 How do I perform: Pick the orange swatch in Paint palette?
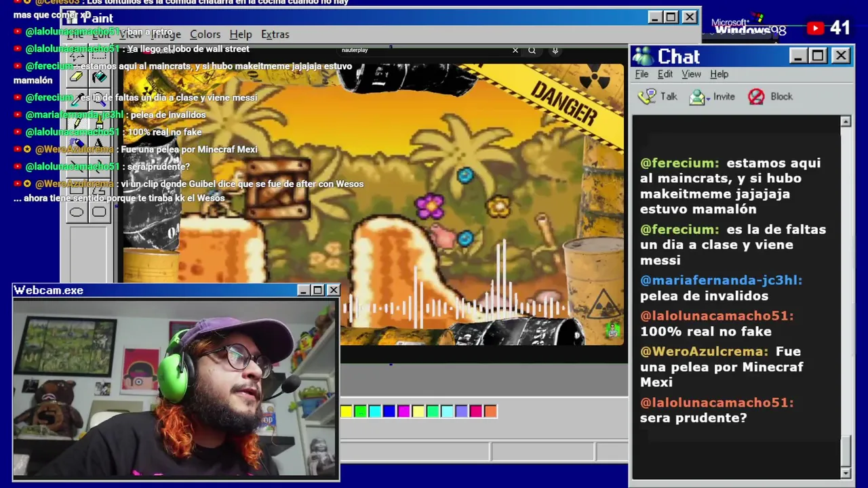[x=490, y=411]
